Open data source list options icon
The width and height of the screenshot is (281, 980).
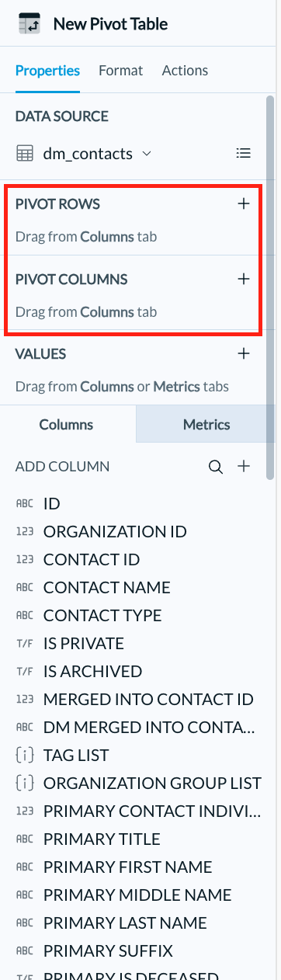click(244, 154)
